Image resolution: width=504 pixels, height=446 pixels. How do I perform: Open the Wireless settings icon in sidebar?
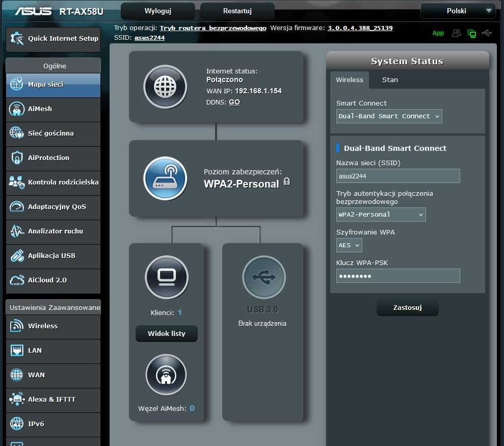click(x=16, y=326)
